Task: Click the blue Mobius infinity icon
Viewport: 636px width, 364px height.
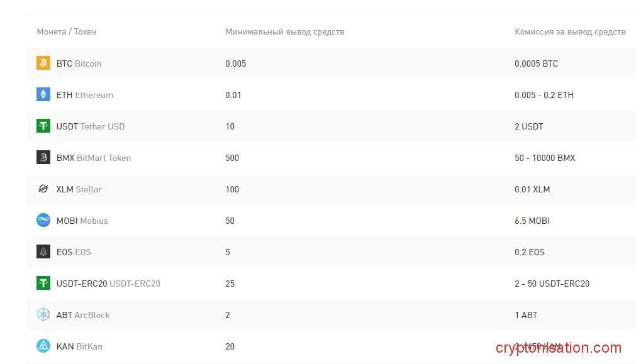Action: (x=43, y=220)
